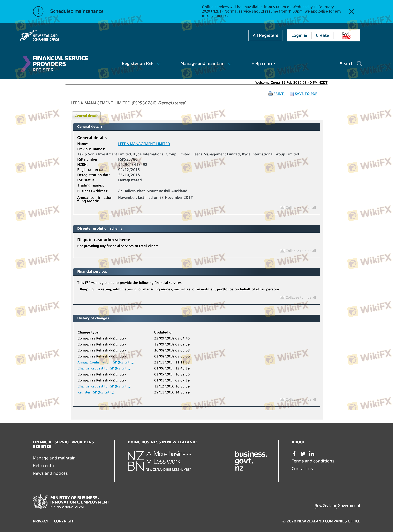Screen dimensions: 393x532
Task: Click the All Registers button
Action: tap(265, 35)
